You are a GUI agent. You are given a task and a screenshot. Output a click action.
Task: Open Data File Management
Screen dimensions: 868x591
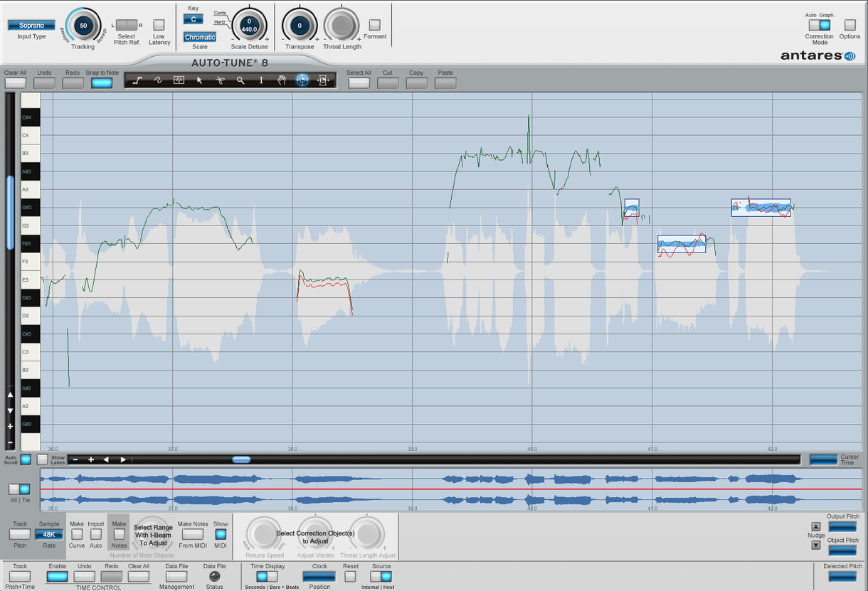click(x=176, y=576)
